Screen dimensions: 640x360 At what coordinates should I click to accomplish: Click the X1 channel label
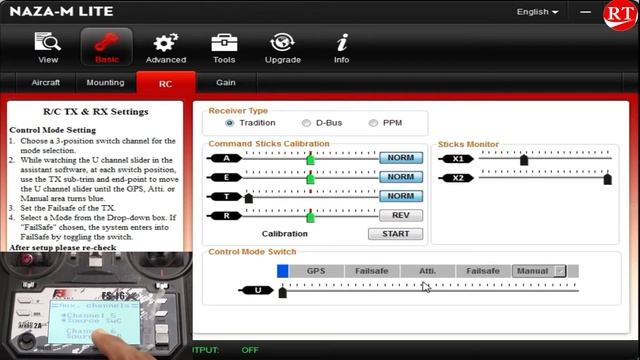[457, 159]
